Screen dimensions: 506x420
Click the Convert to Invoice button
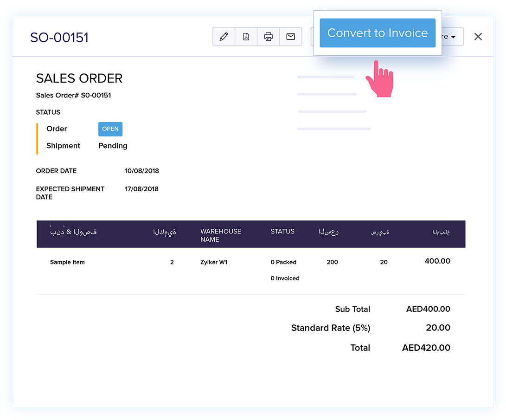(x=378, y=33)
